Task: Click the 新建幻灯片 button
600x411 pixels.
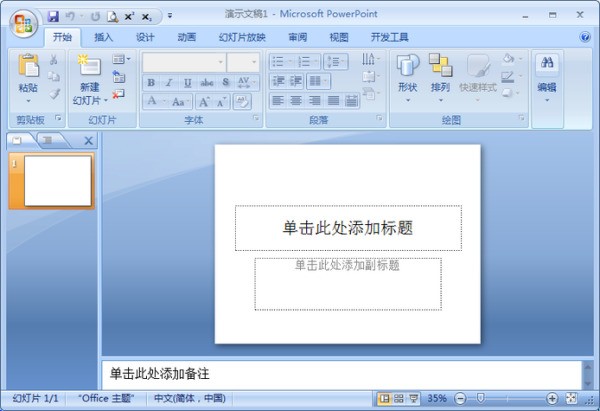Action: click(x=90, y=80)
